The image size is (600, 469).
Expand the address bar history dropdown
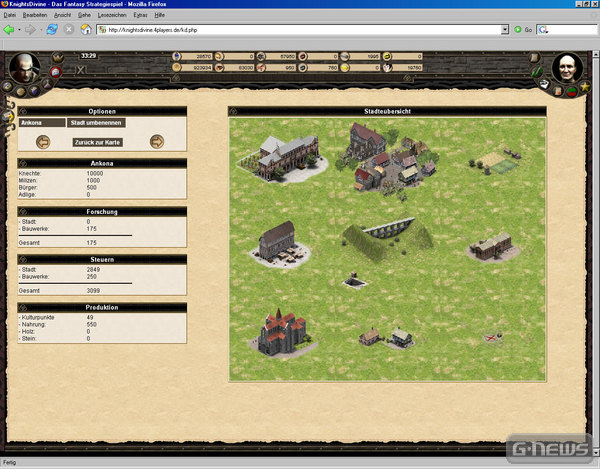[x=504, y=29]
